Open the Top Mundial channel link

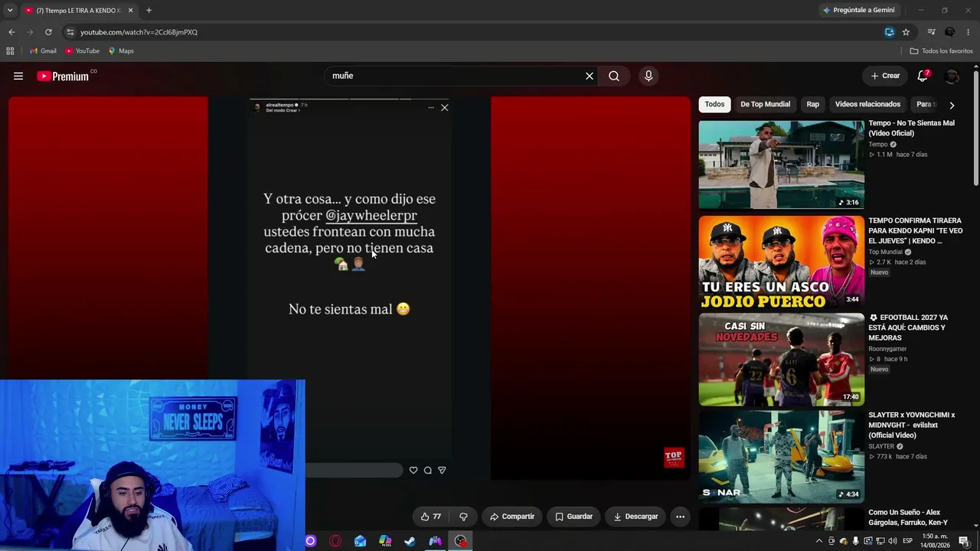[x=885, y=252]
